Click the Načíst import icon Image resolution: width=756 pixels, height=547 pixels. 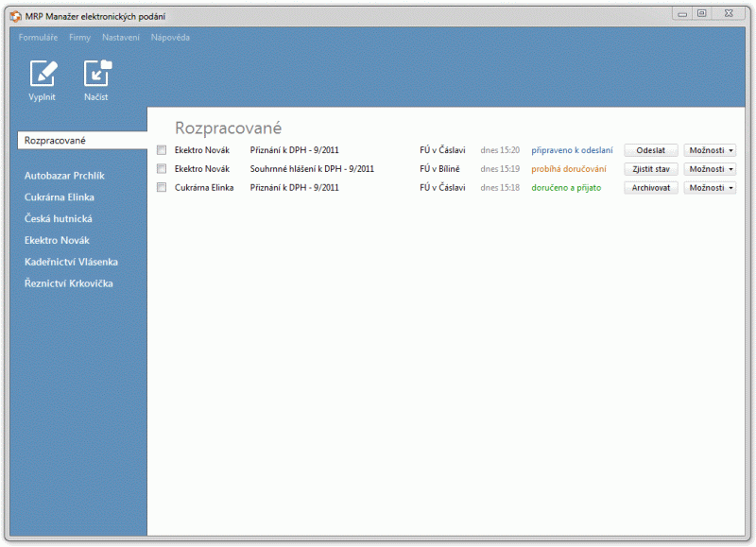click(x=97, y=74)
